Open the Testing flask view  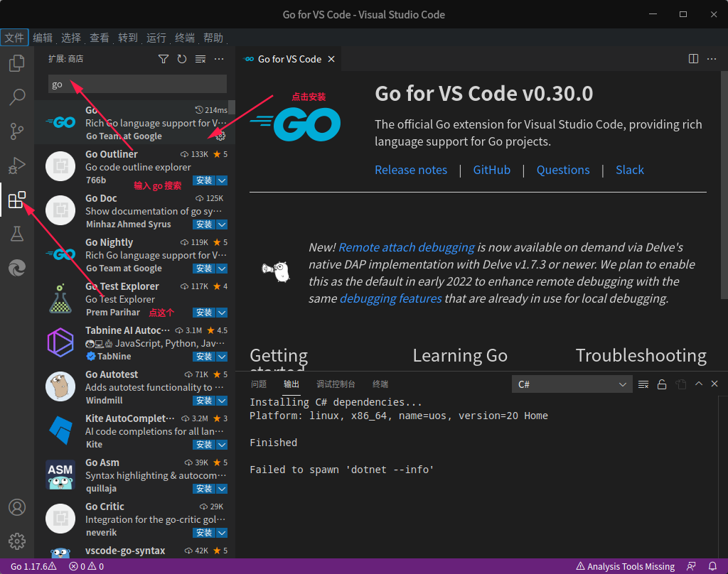point(17,234)
